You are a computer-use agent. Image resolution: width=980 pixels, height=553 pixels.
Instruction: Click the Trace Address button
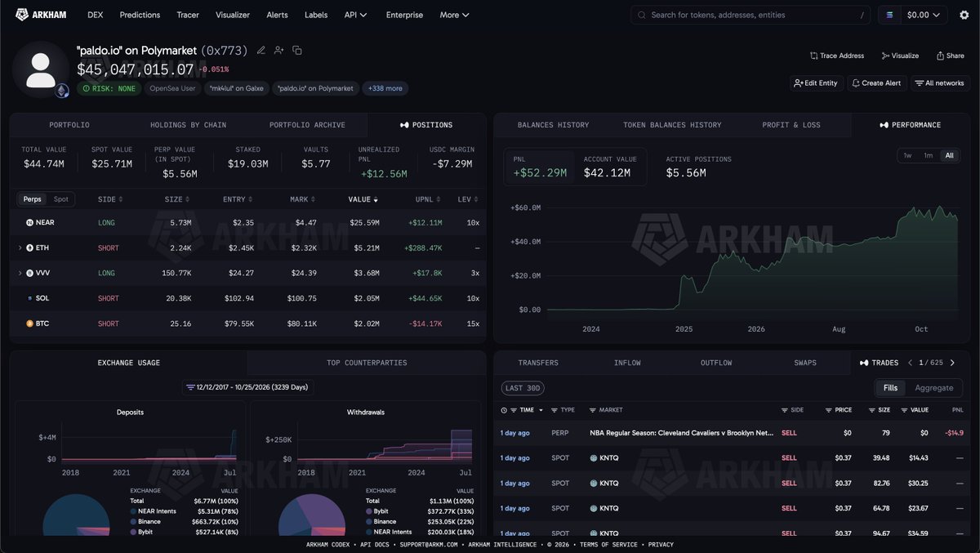[837, 56]
